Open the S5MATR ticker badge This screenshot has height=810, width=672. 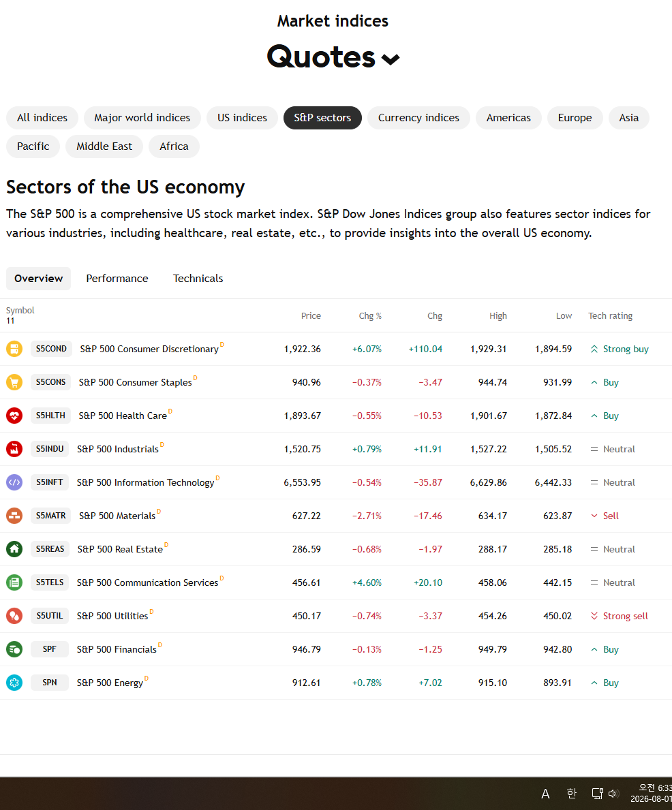[x=50, y=516]
